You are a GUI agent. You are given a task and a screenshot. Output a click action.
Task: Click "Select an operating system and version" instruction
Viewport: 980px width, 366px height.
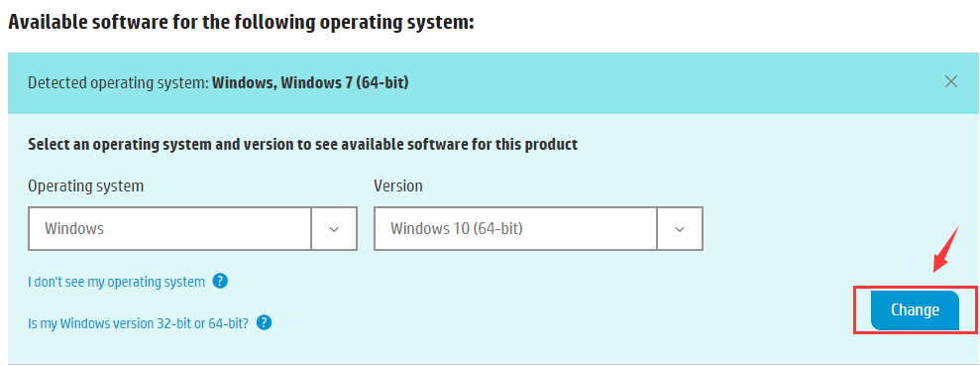pyautogui.click(x=302, y=145)
